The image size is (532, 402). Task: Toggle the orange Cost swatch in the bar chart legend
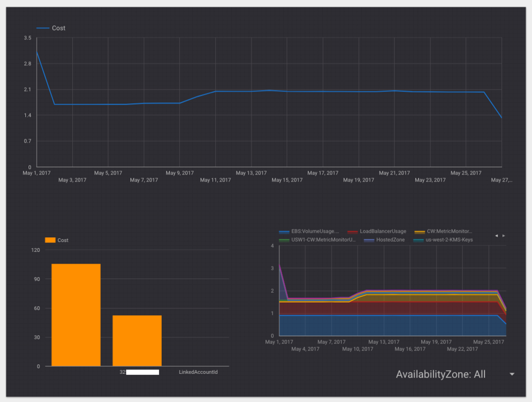click(x=51, y=240)
